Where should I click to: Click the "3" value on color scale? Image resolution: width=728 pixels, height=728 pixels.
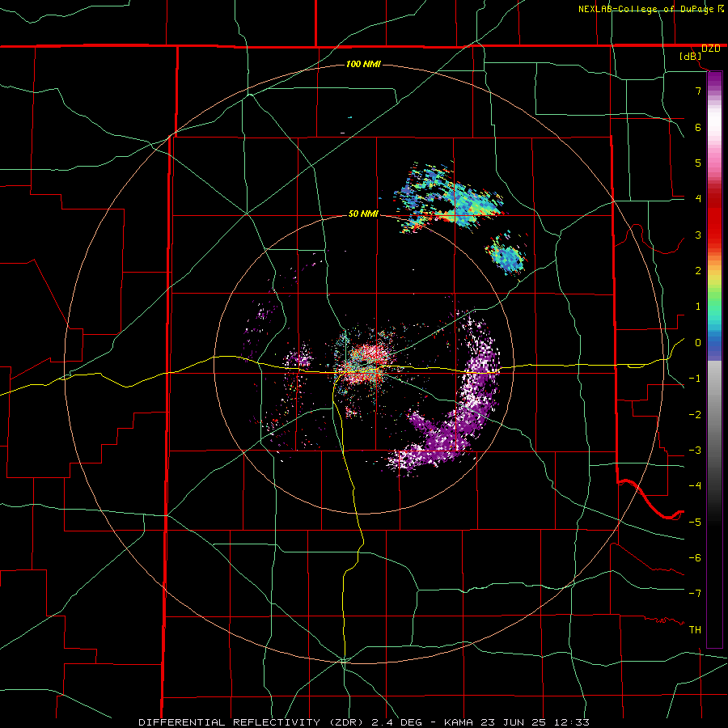click(698, 235)
